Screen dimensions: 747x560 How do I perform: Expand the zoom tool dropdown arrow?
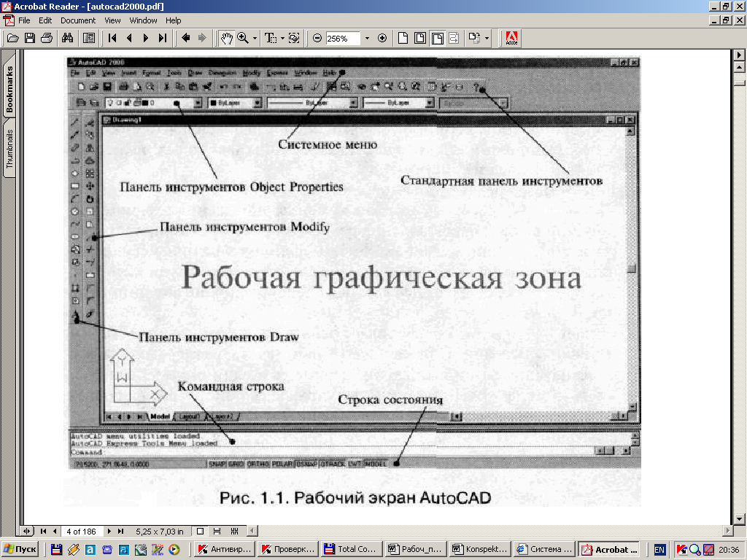(255, 38)
